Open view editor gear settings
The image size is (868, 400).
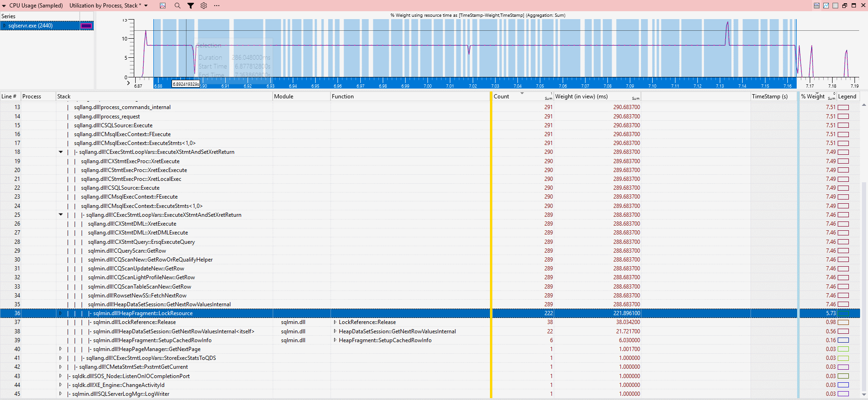pos(204,6)
